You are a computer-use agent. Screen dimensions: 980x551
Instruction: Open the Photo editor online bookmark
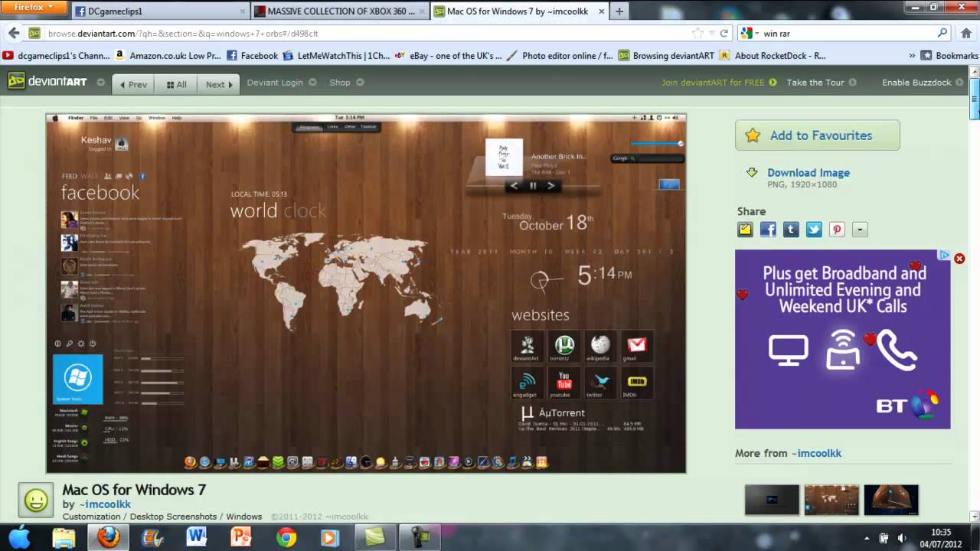tap(560, 55)
